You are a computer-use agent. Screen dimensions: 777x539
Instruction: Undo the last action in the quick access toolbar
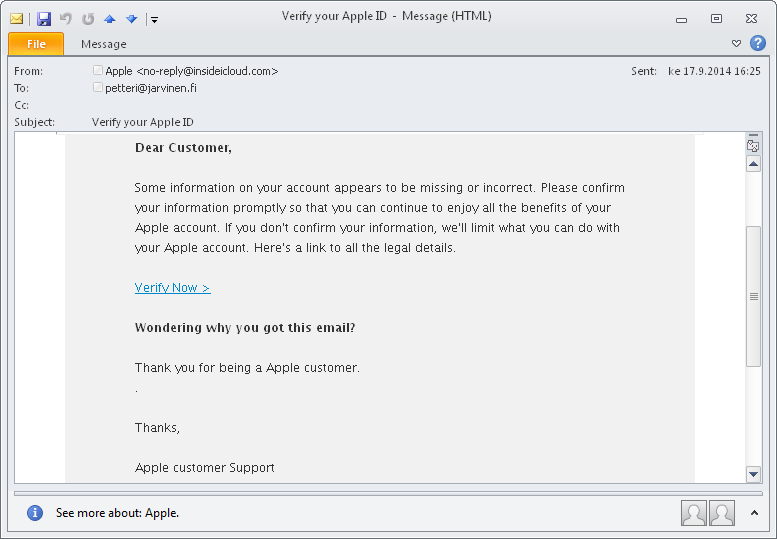pos(65,19)
